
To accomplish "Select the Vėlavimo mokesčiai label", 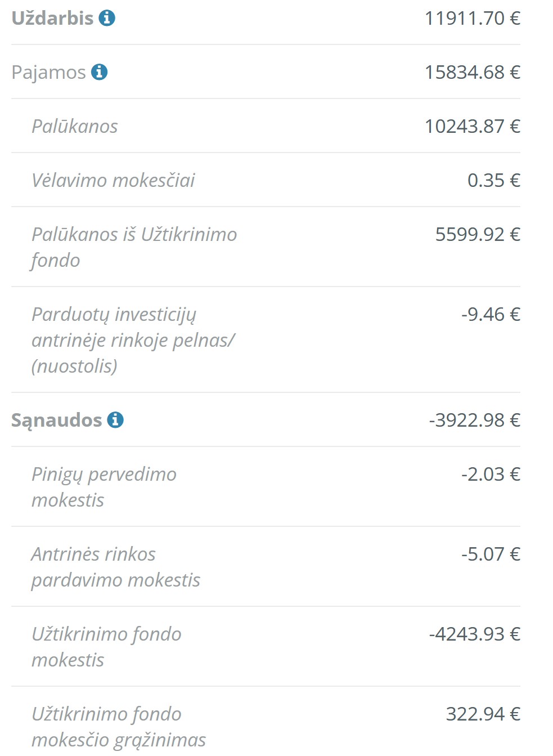I will point(113,180).
